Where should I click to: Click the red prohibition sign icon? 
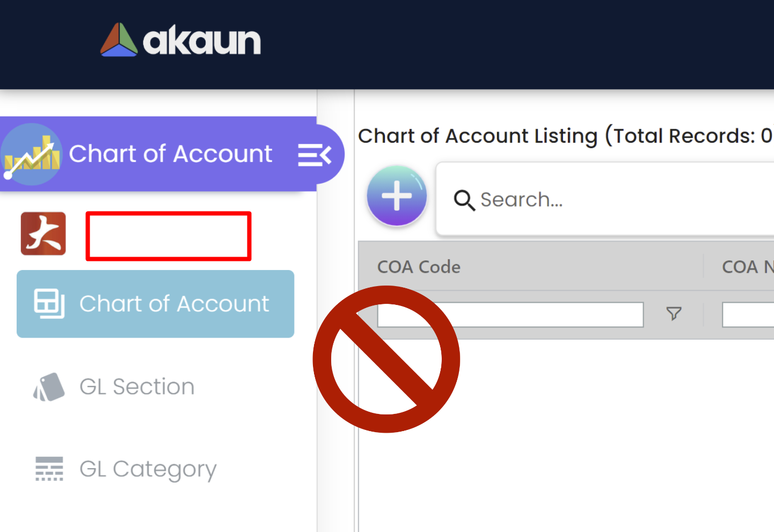[x=386, y=359]
